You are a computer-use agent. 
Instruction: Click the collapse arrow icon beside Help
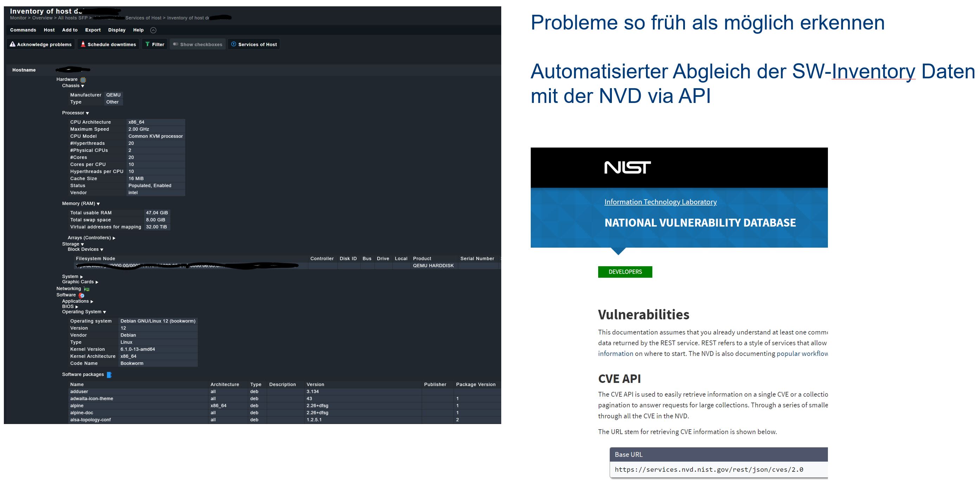[153, 30]
